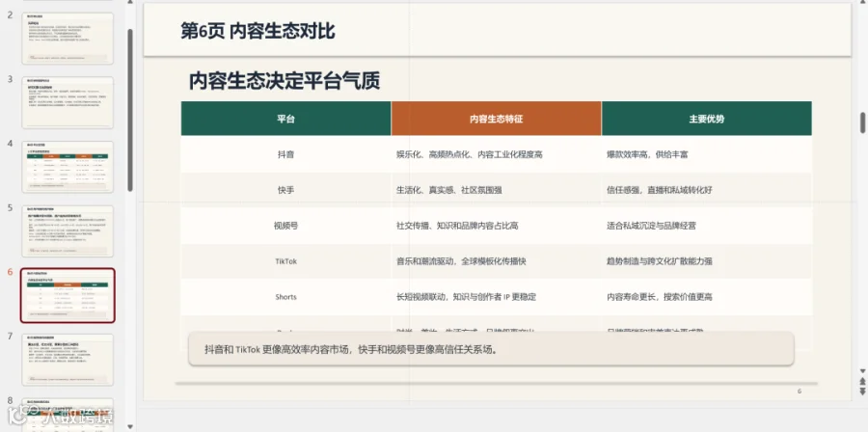
Task: Click the "快手" platform cell
Action: (x=285, y=190)
